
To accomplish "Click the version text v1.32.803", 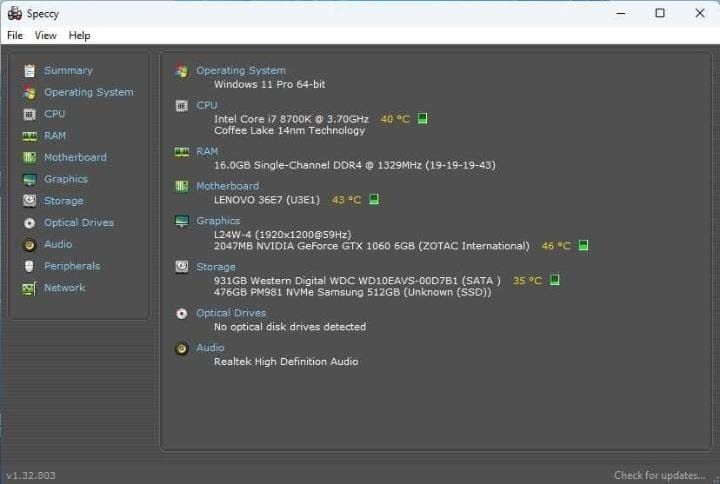I will 31,475.
